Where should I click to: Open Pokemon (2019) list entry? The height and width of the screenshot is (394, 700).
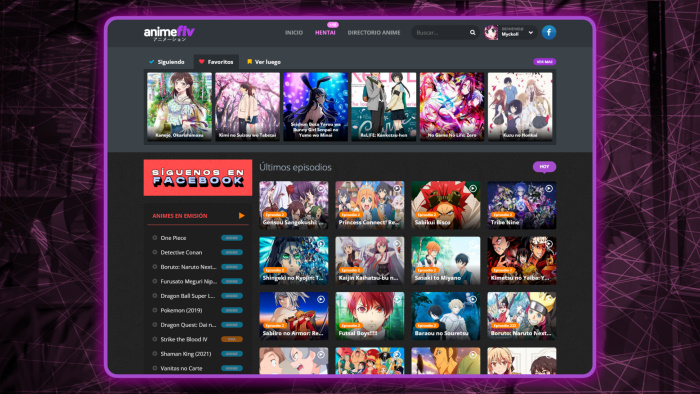(181, 310)
